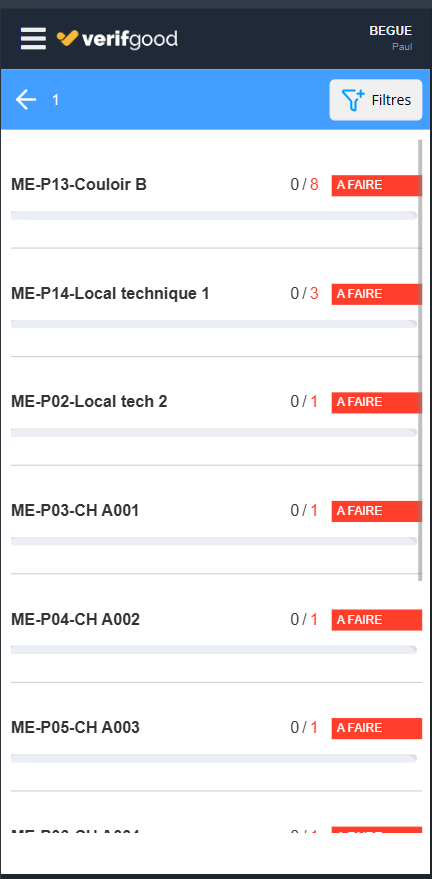
Task: Go back using the left arrow
Action: [x=26, y=100]
